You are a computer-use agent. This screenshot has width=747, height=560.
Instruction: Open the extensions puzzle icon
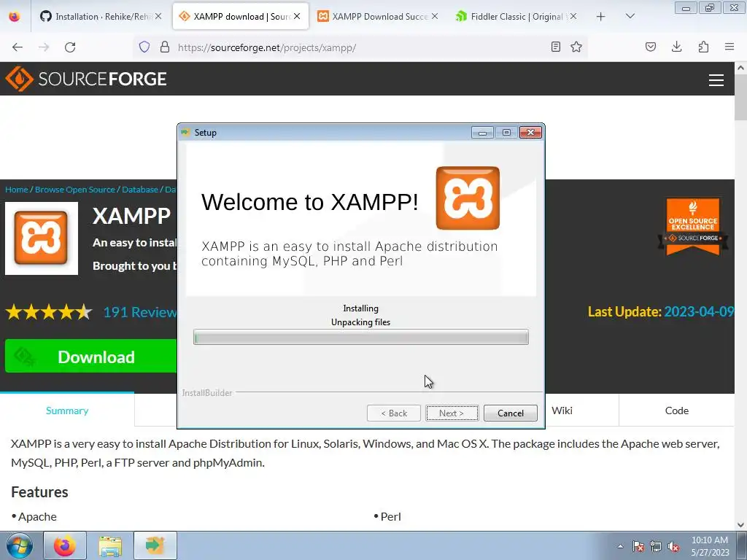[x=703, y=47]
